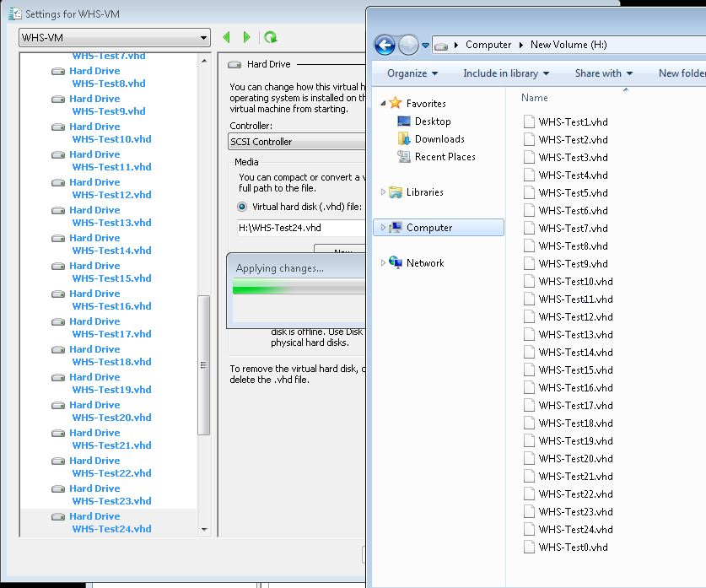Click the Recent Places icon
Viewport: 706px width, 588px height.
(404, 157)
